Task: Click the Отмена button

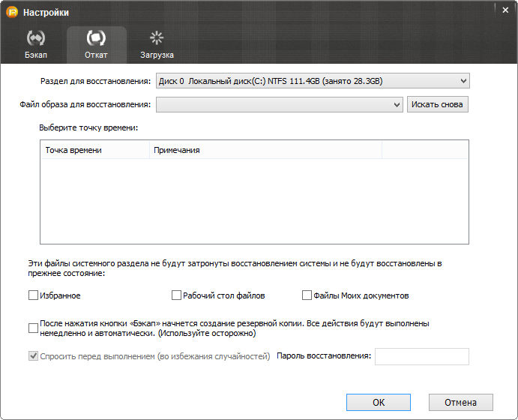Action: tap(460, 403)
